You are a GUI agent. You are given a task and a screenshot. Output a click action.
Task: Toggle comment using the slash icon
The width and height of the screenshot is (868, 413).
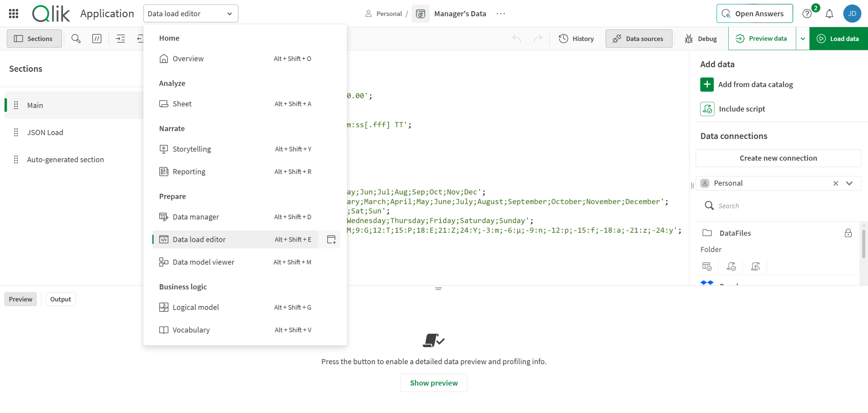point(97,39)
